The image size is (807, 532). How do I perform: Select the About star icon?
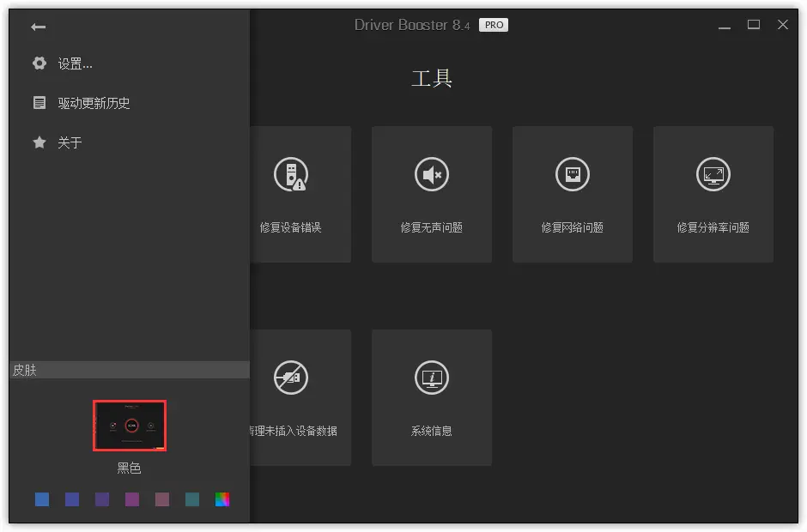pos(39,142)
